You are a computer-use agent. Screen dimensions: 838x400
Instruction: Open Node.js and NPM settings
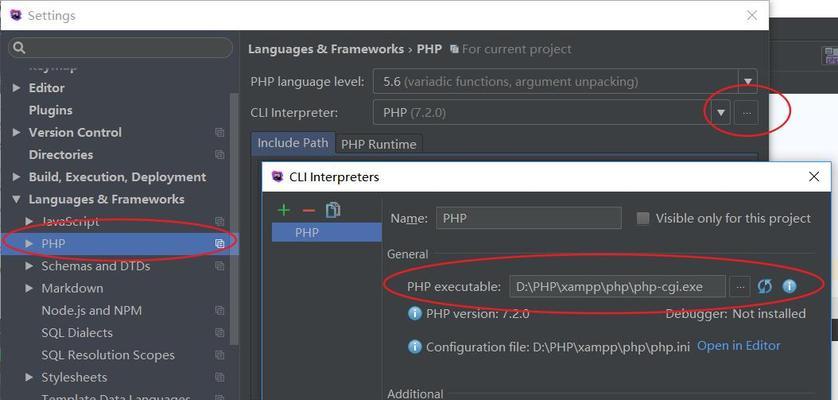tap(91, 311)
